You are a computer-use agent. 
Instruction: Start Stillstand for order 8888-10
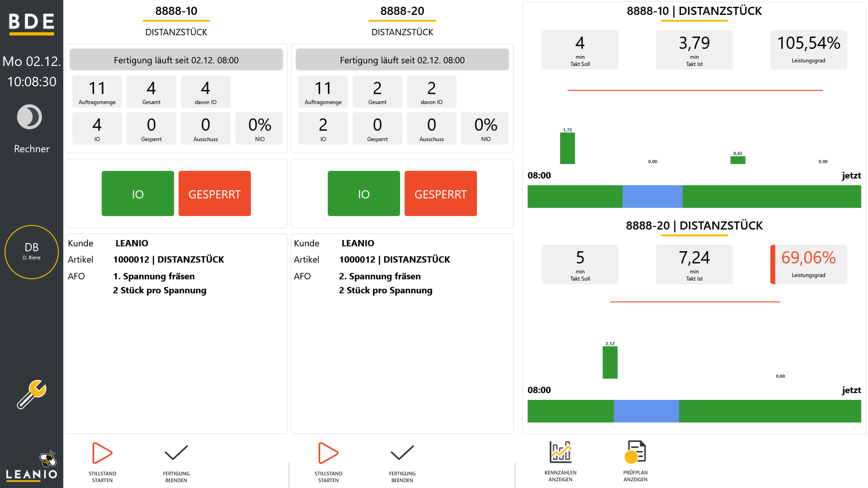click(x=103, y=462)
